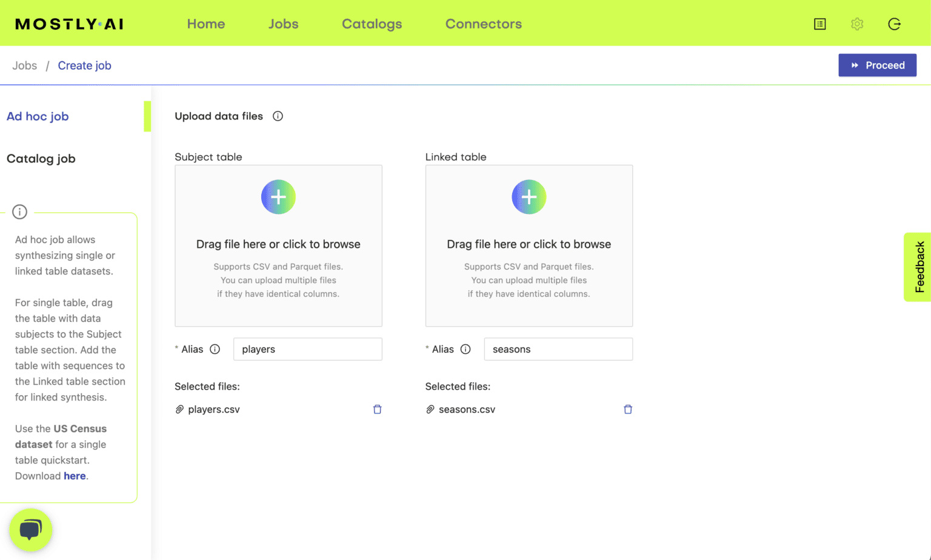Click the players alias input field
Viewport: 931px width, 560px height.
click(x=308, y=349)
